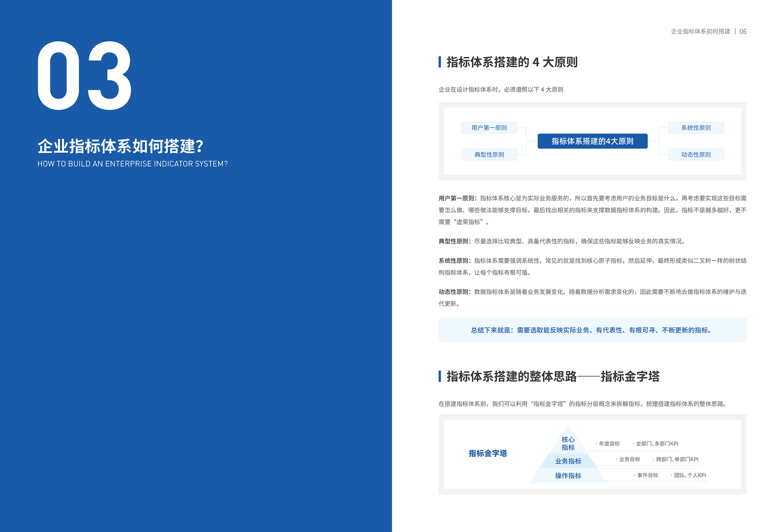784x532 pixels.
Task: Click the '年度目标' bullet
Action: point(608,444)
